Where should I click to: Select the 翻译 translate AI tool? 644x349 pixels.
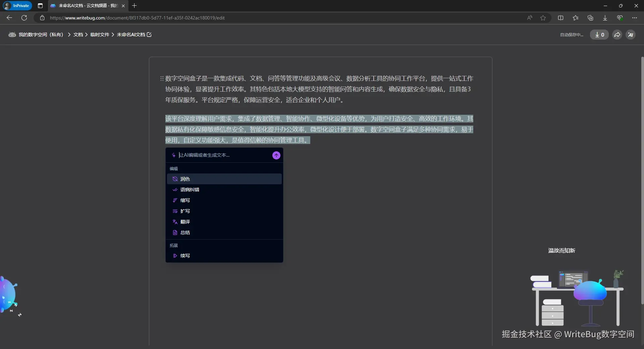point(185,222)
